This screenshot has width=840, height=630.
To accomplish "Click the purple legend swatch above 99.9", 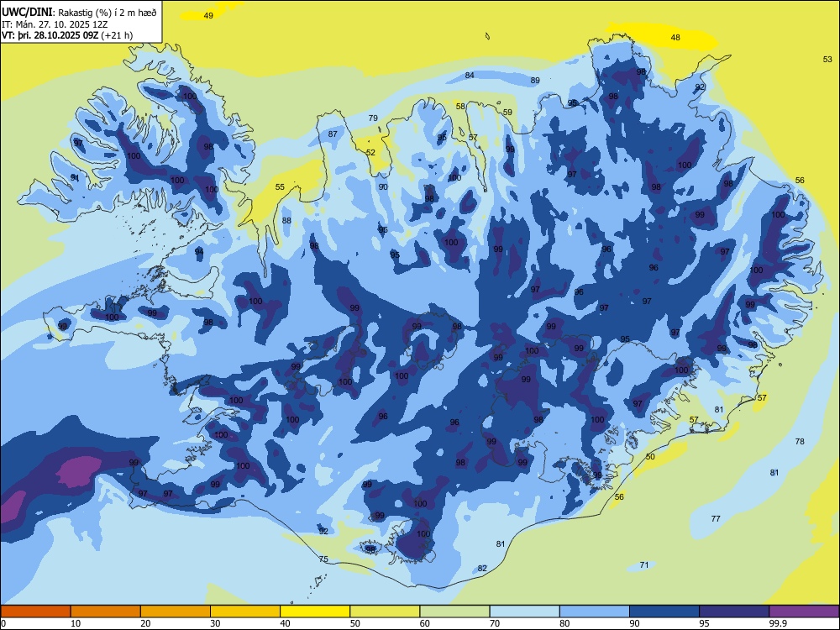I will click(804, 612).
